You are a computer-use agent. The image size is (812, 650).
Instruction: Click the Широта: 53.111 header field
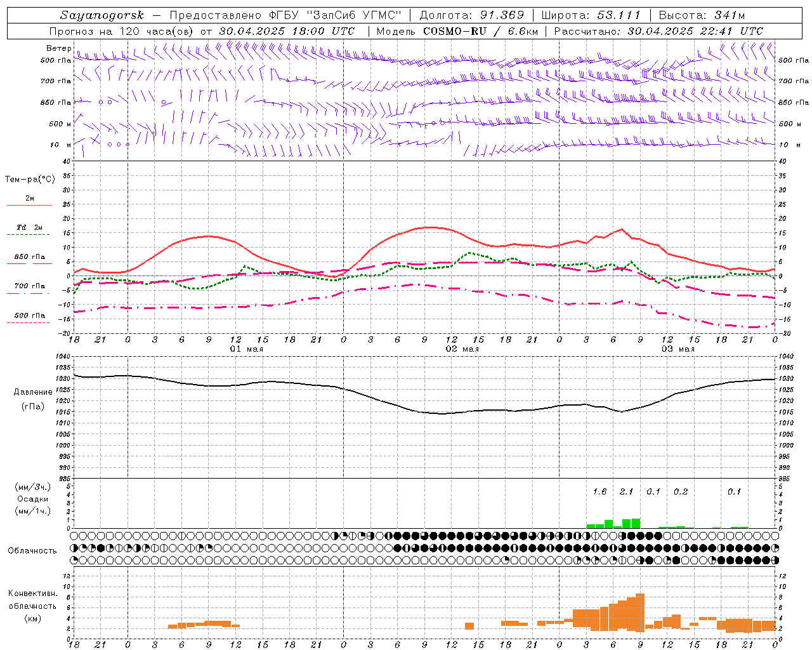591,15
